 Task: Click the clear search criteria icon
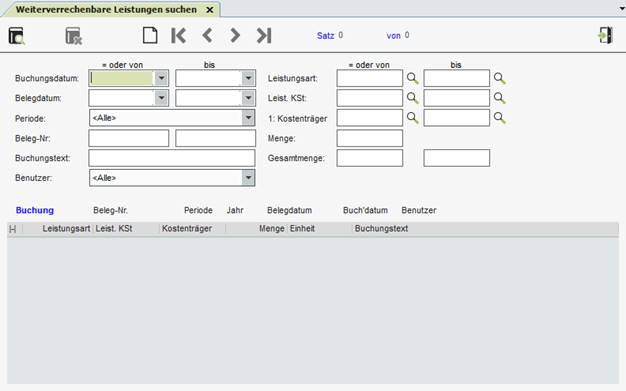73,36
